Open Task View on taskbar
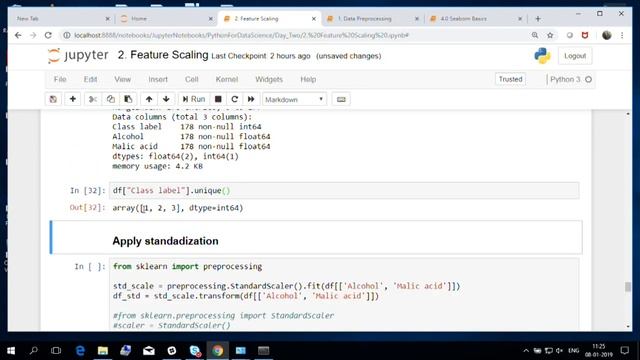 click(x=56, y=351)
